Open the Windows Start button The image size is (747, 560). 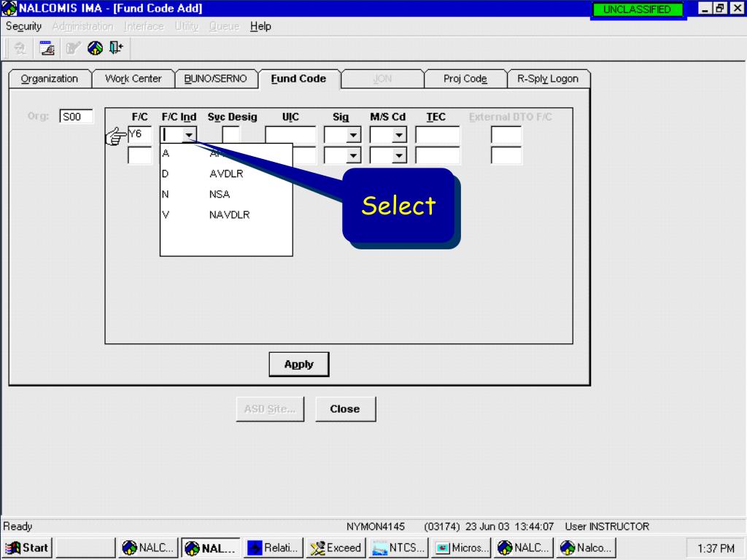[28, 548]
